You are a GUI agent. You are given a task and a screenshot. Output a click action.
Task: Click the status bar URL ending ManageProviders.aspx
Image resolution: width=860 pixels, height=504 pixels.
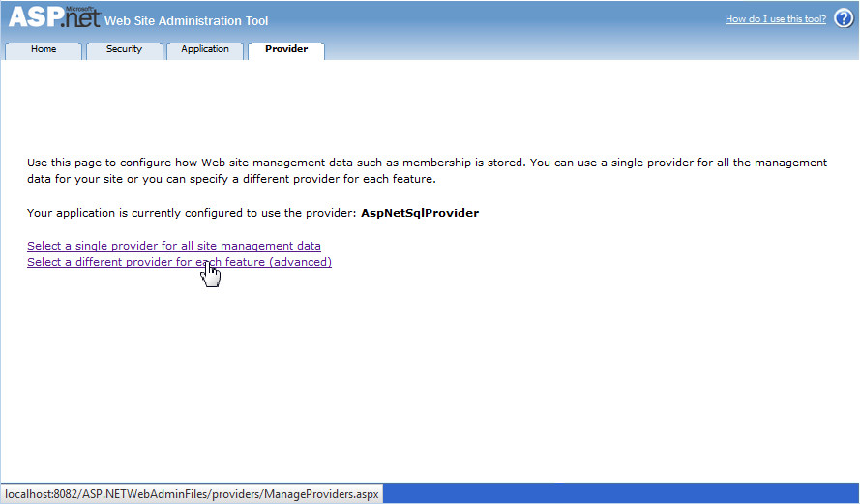point(192,494)
